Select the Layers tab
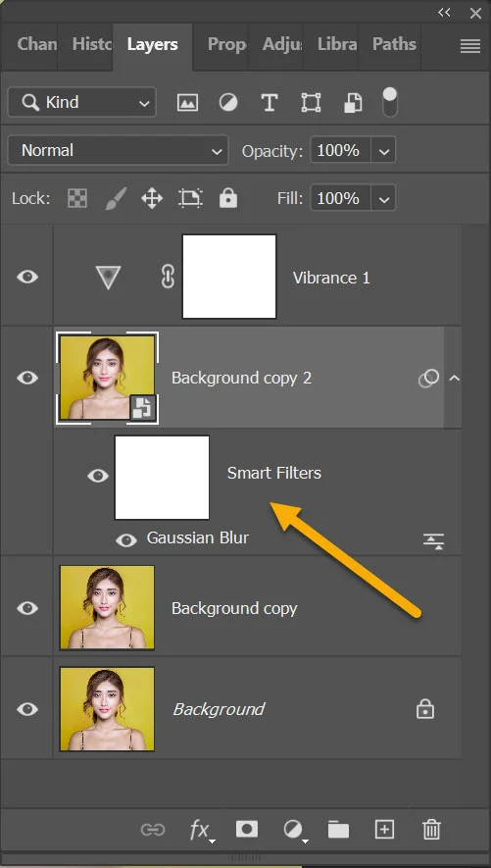This screenshot has width=491, height=868. [153, 44]
